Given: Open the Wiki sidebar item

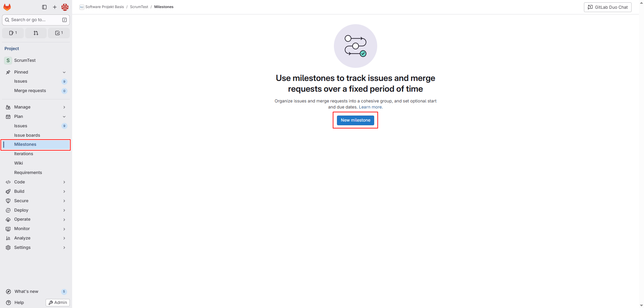Looking at the screenshot, I should [18, 163].
